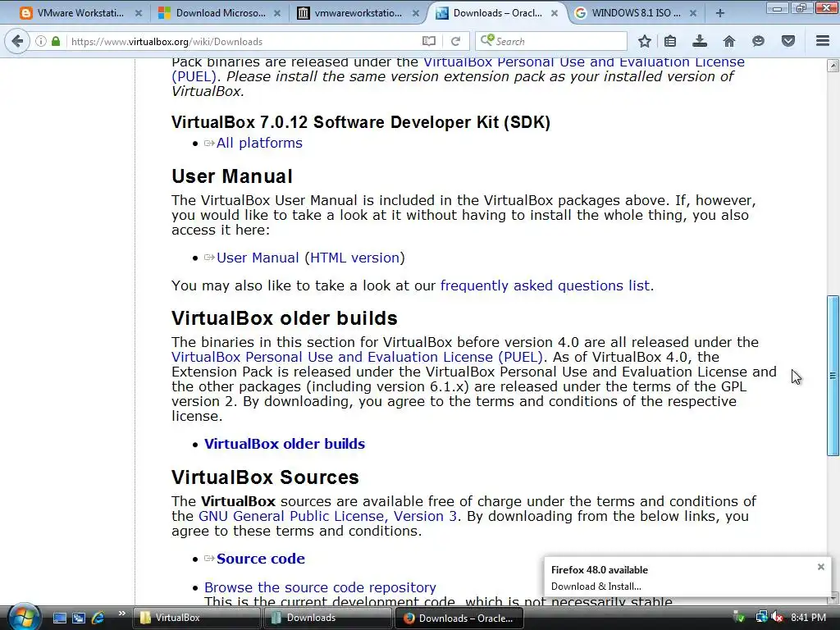840x630 pixels.
Task: Click the scrollbar up arrow
Action: 833,66
